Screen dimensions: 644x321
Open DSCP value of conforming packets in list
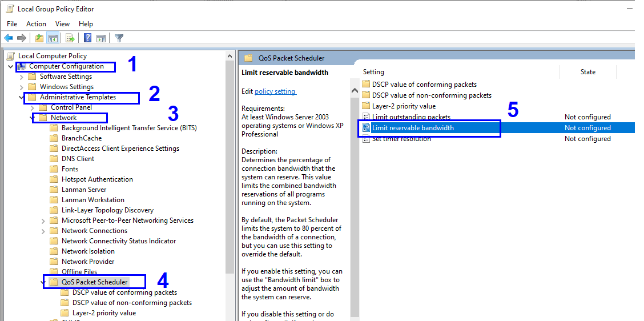point(424,85)
